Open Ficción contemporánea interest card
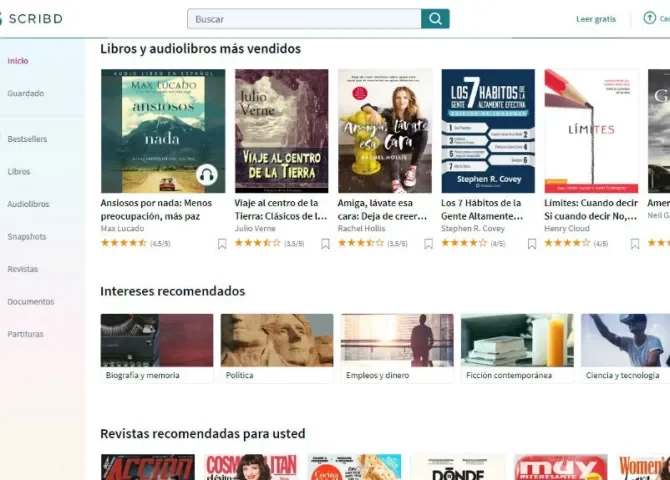 click(x=517, y=348)
